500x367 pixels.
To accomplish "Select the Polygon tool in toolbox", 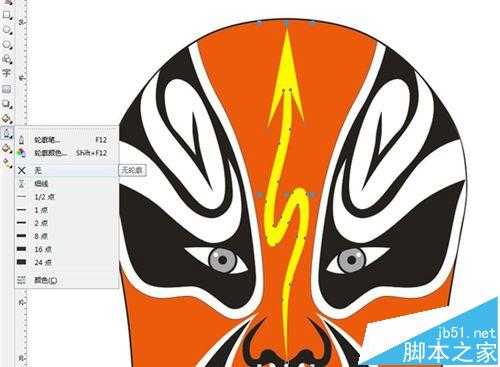I will pyautogui.click(x=7, y=44).
